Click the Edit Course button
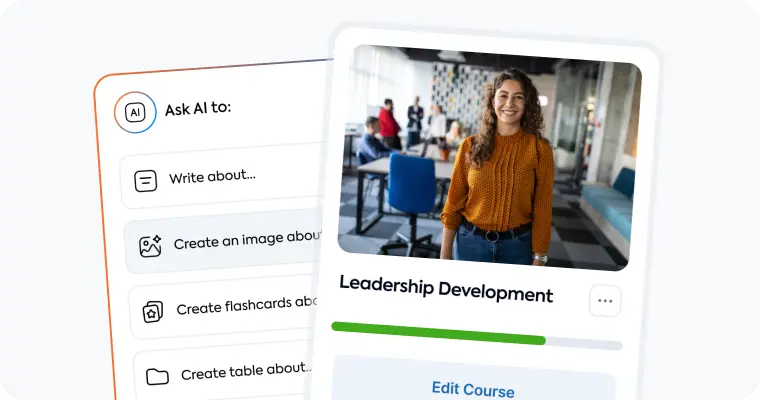This screenshot has width=760, height=400. click(473, 389)
